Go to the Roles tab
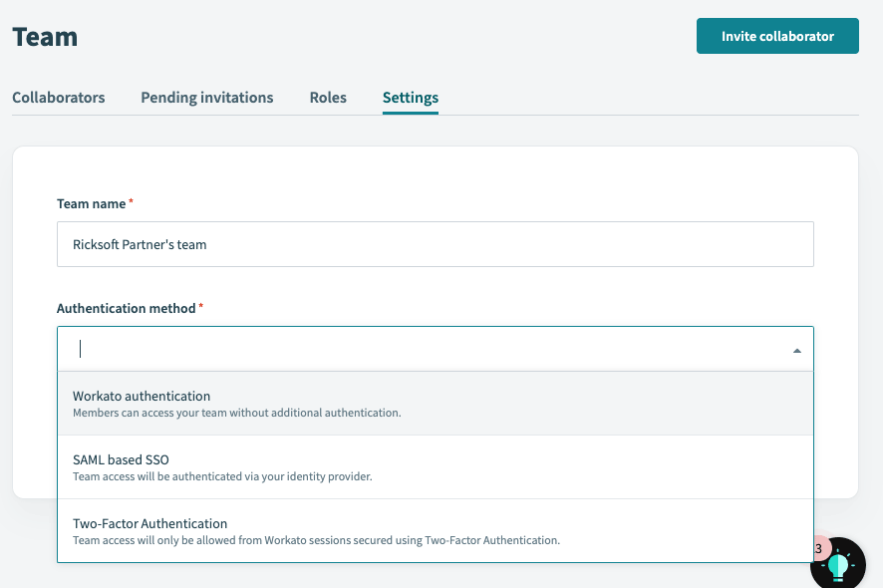The width and height of the screenshot is (883, 588). coord(328,98)
